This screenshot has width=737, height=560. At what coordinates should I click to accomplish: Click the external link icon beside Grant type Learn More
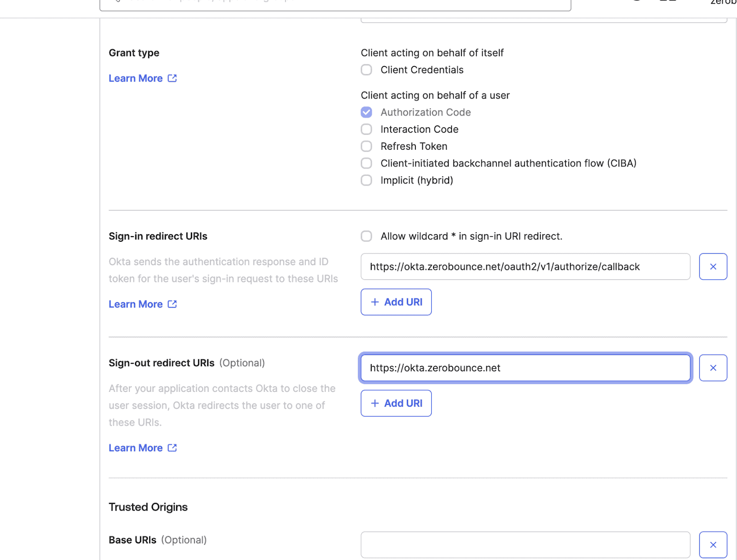[x=171, y=78]
